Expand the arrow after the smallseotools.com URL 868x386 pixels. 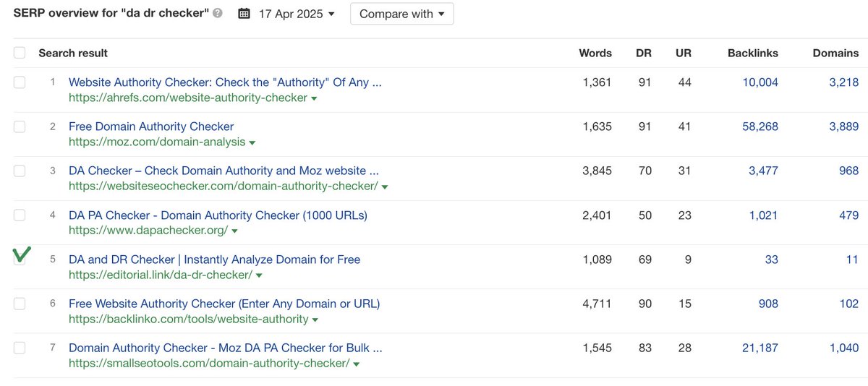coord(357,364)
